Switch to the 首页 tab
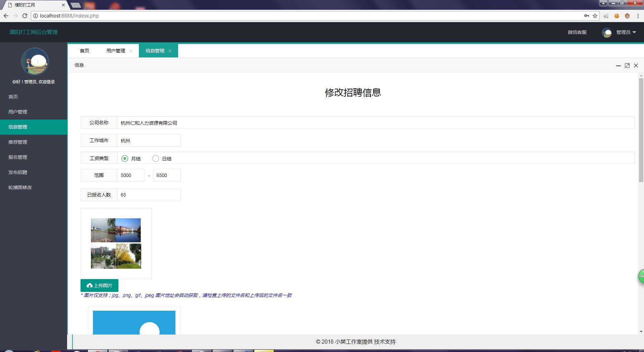Viewport: 644px width, 352px height. tap(85, 51)
